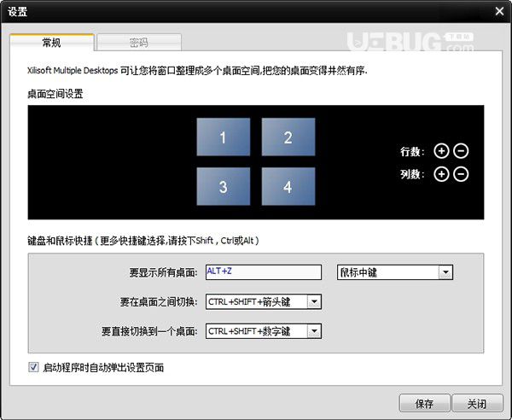Select desktop thumbnail number 4
Screen dimensions: 512x420
point(288,186)
